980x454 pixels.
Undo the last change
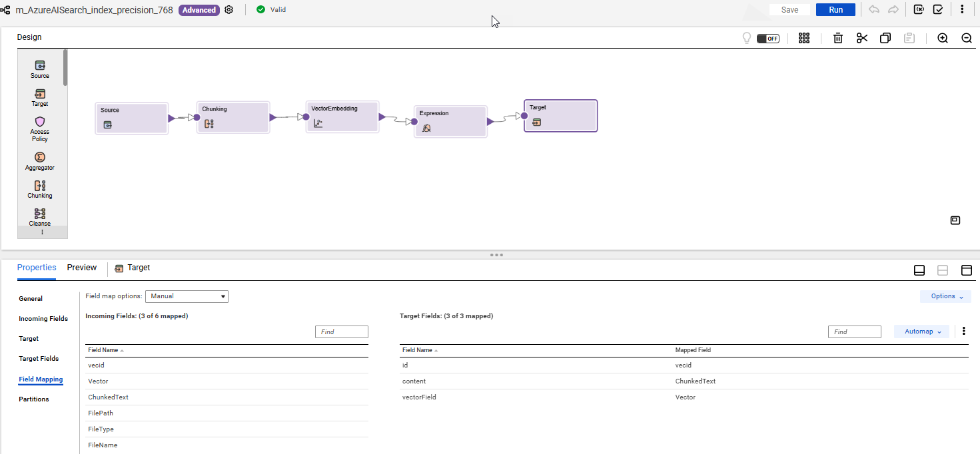tap(874, 10)
